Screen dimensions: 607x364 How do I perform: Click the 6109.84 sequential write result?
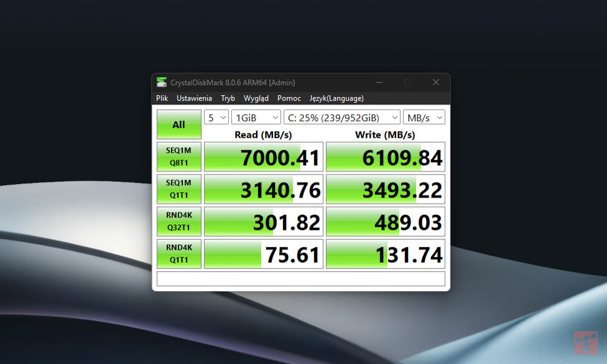pos(386,157)
